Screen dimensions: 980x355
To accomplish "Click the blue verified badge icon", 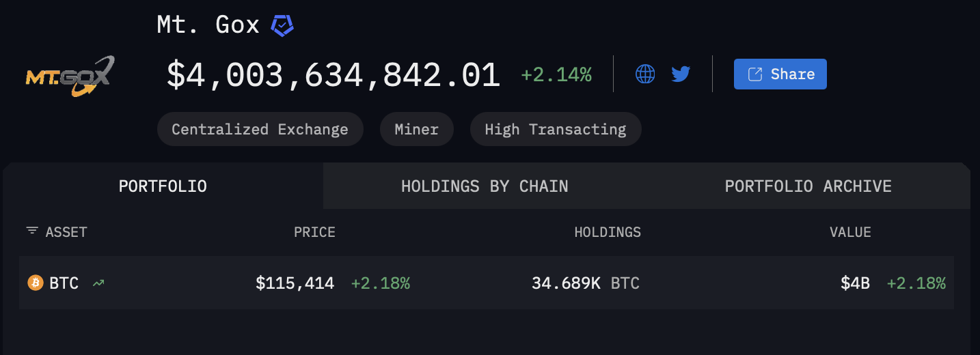I will [282, 26].
